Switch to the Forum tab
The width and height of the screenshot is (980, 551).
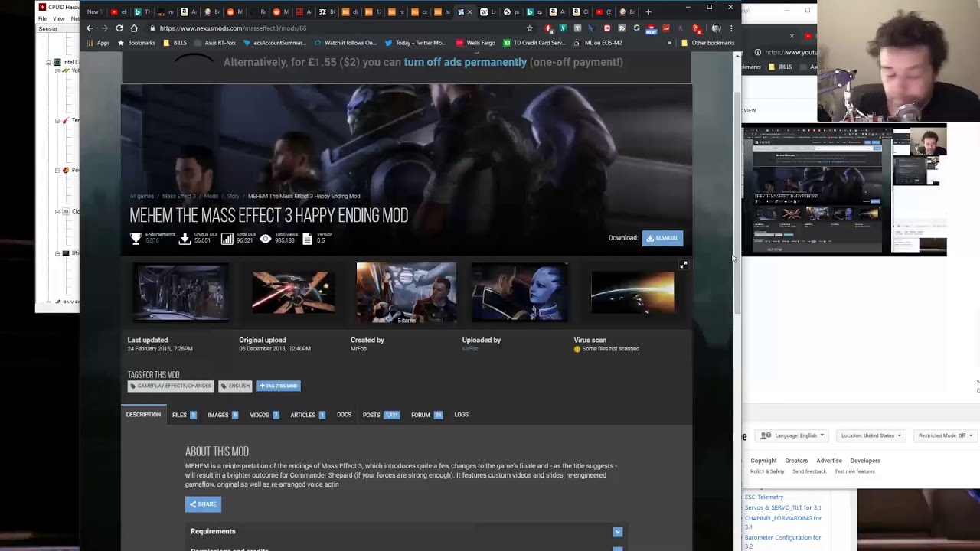426,415
